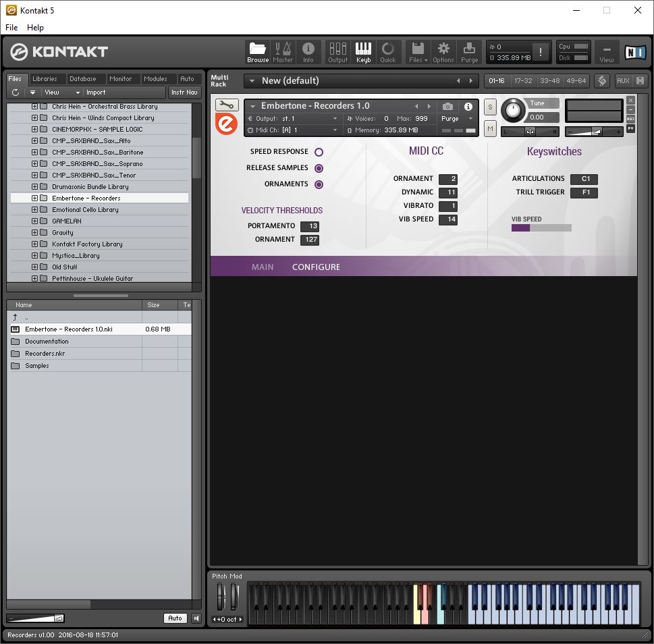The width and height of the screenshot is (654, 644).
Task: Click the speaker audition icon
Action: 196,618
